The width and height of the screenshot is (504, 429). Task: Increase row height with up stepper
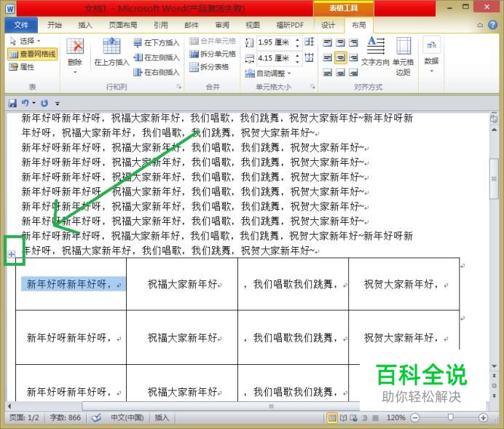tap(298, 39)
